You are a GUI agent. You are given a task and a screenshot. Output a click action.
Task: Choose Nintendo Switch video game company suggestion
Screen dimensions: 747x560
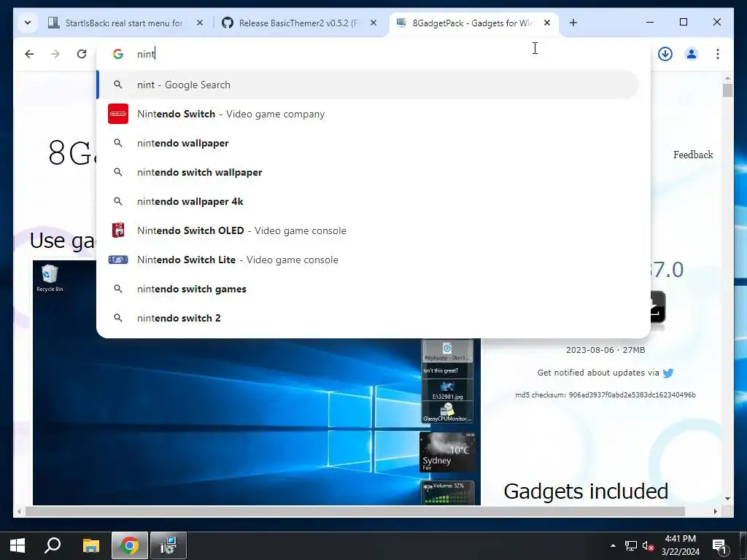coord(368,114)
